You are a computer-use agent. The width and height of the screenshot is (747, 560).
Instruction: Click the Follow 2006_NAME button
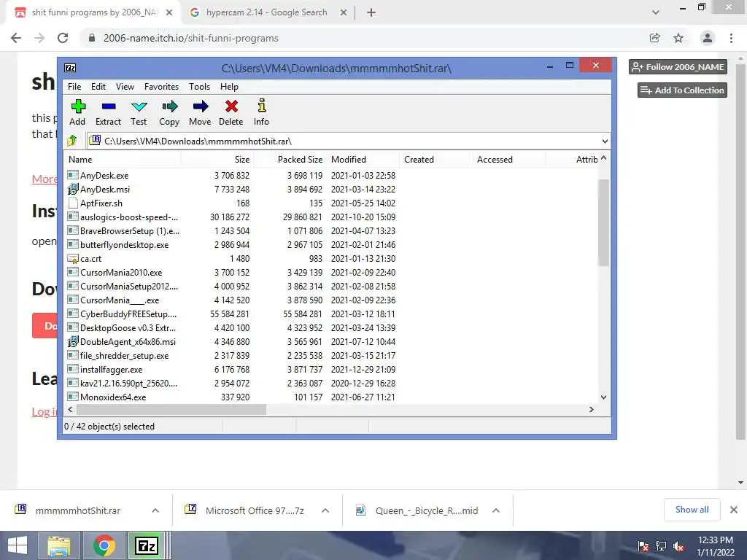(678, 67)
